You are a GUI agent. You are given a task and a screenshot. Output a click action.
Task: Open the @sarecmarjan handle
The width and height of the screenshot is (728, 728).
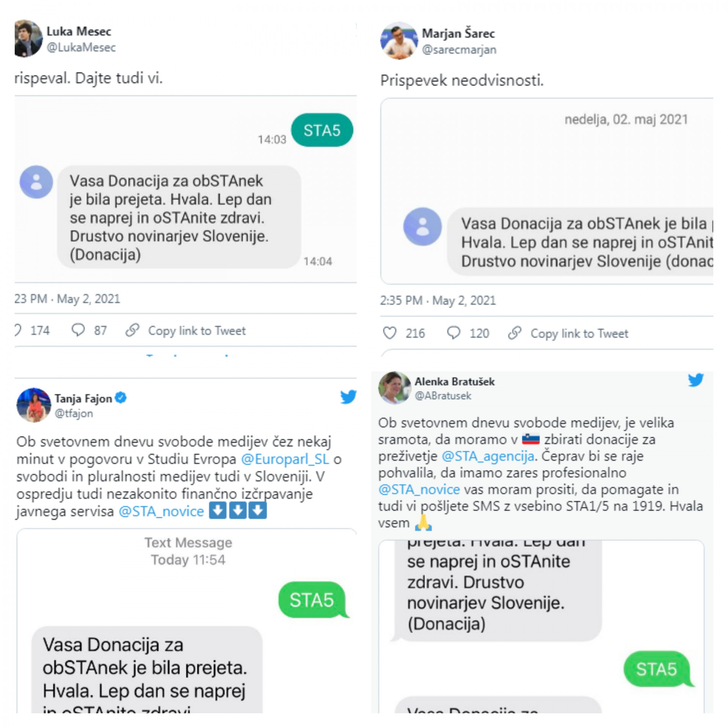pos(459,50)
